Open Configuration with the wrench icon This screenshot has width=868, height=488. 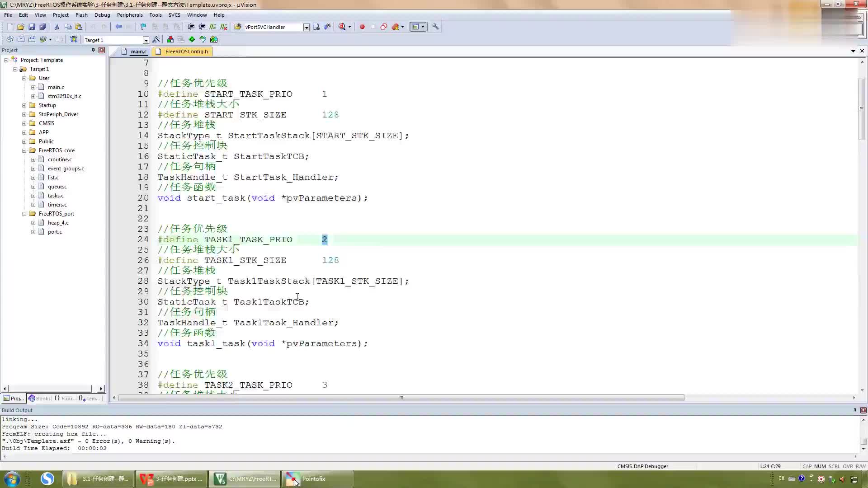(x=435, y=27)
